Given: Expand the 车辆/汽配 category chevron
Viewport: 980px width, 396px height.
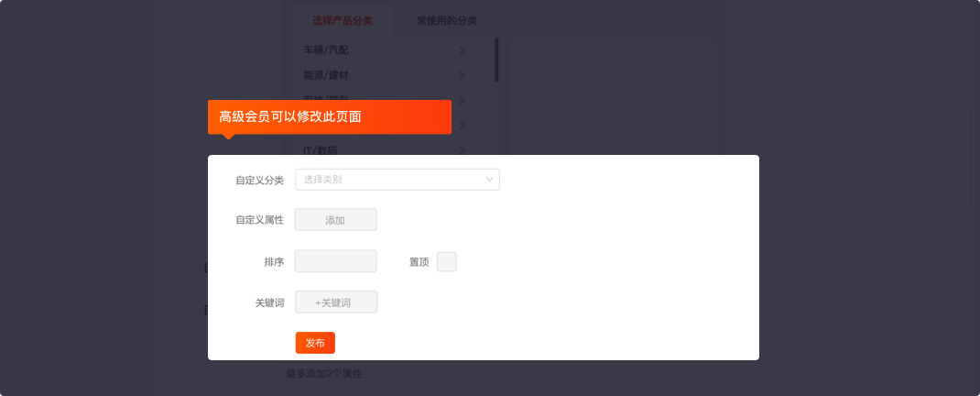Looking at the screenshot, I should 463,50.
